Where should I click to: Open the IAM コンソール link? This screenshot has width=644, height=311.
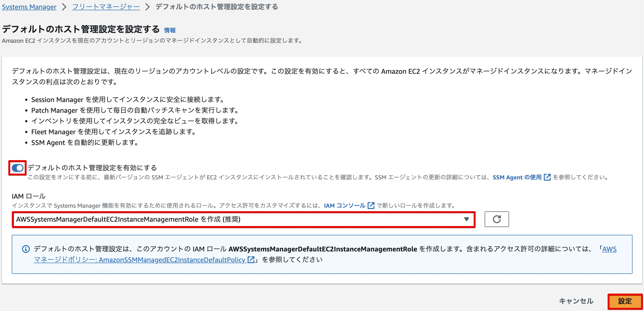coord(345,205)
